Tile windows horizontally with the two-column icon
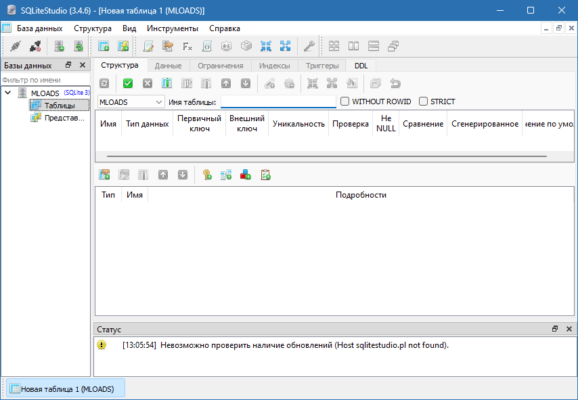Image resolution: width=578 pixels, height=400 pixels. point(354,46)
